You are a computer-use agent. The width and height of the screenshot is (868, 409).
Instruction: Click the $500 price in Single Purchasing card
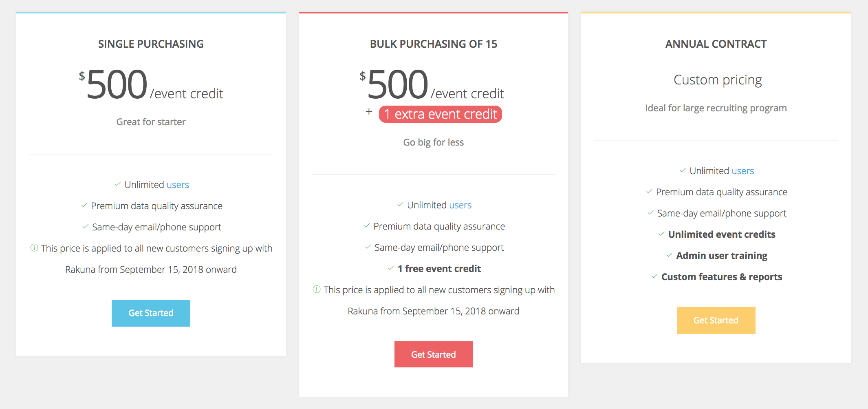click(x=117, y=84)
